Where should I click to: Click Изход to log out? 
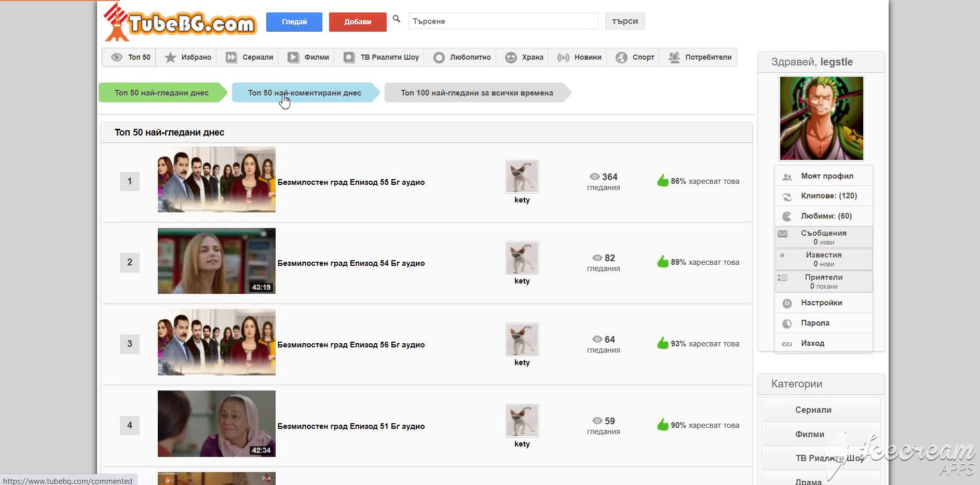pyautogui.click(x=812, y=343)
